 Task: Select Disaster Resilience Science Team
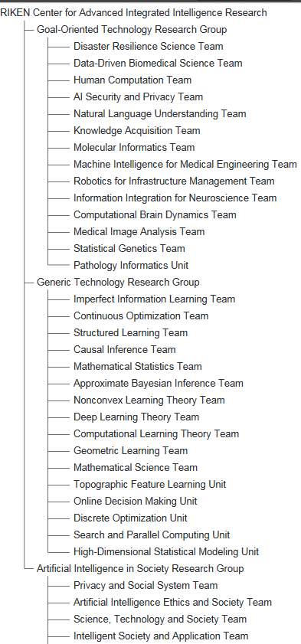(149, 47)
